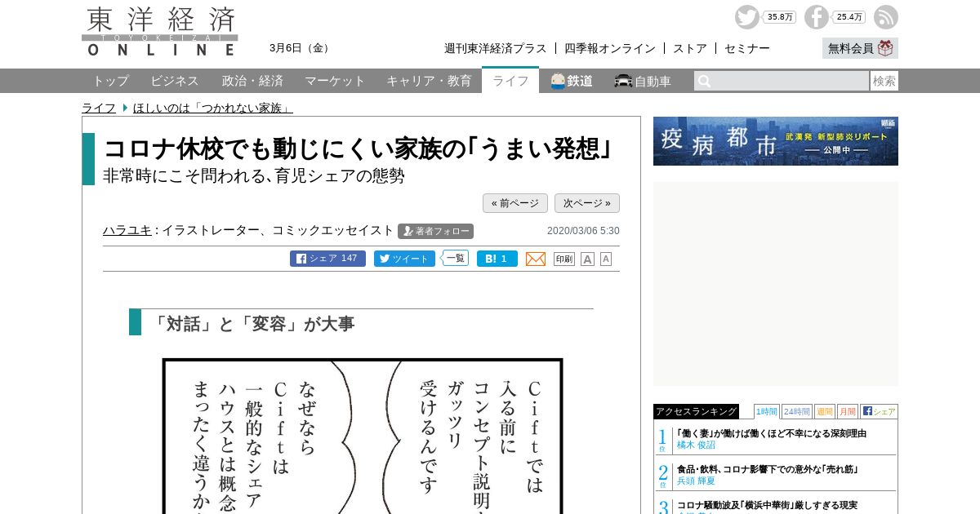Open author 橘木 俊詔 link
The height and width of the screenshot is (514, 980).
click(696, 445)
